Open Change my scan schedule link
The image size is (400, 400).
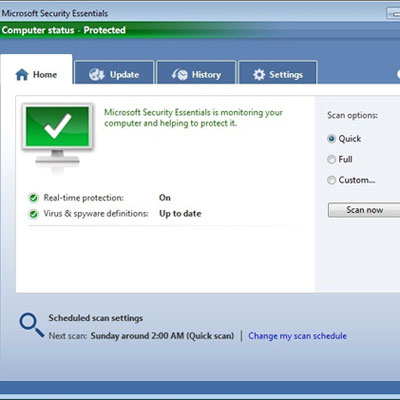[297, 336]
